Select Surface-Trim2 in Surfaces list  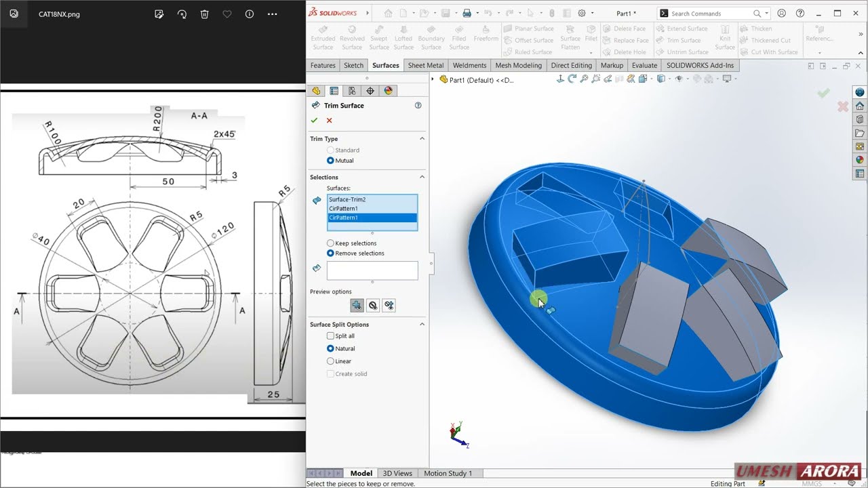372,199
